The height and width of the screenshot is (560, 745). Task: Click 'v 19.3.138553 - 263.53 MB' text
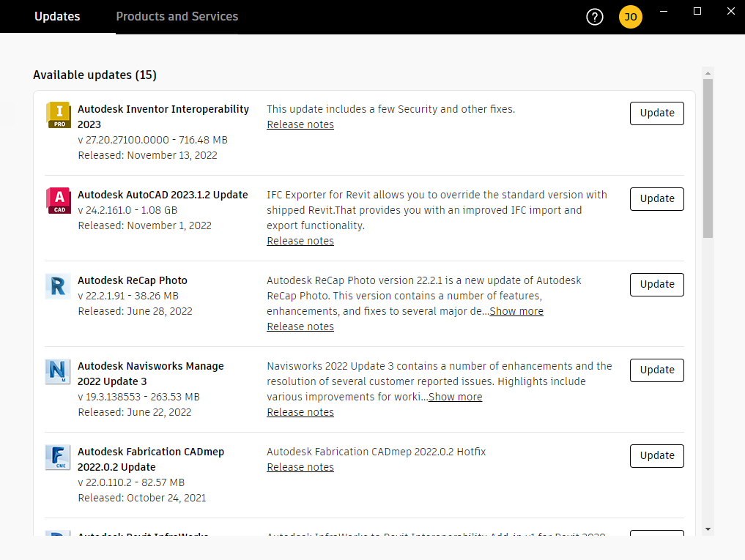pyautogui.click(x=139, y=397)
